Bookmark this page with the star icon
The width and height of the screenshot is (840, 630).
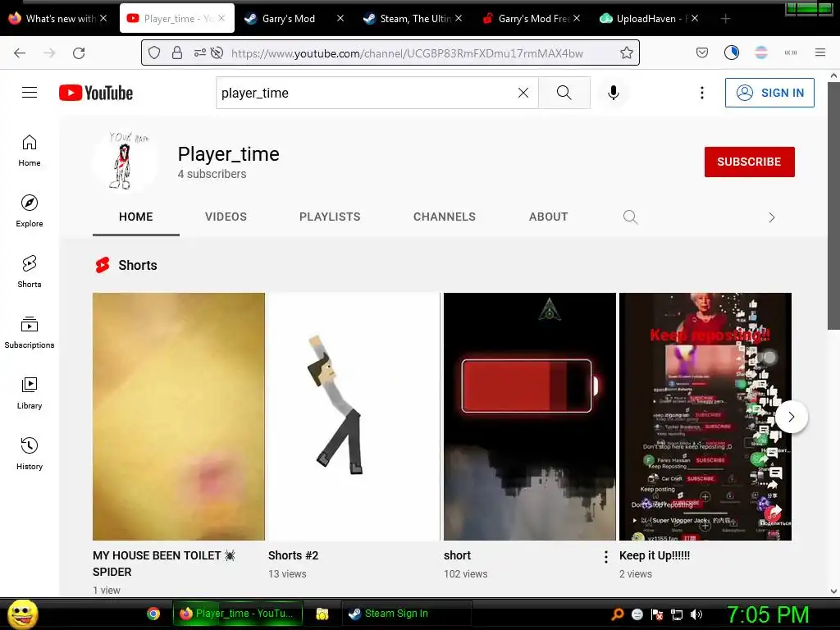pyautogui.click(x=626, y=52)
